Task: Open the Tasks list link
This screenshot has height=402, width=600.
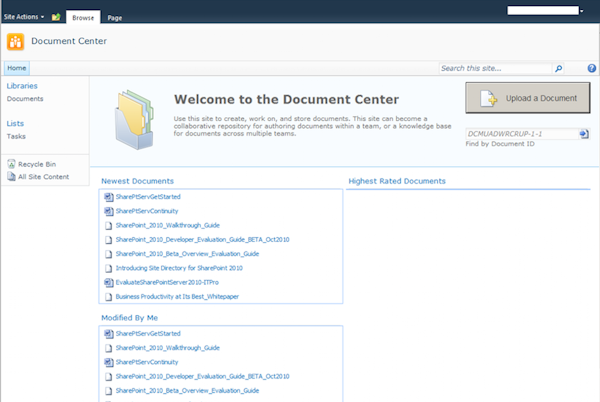Action: (x=16, y=136)
